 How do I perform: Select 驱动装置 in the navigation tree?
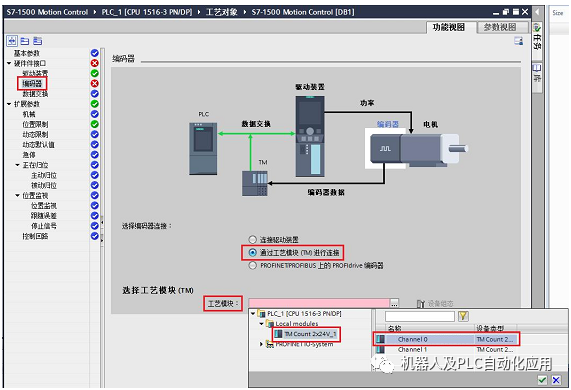click(35, 74)
